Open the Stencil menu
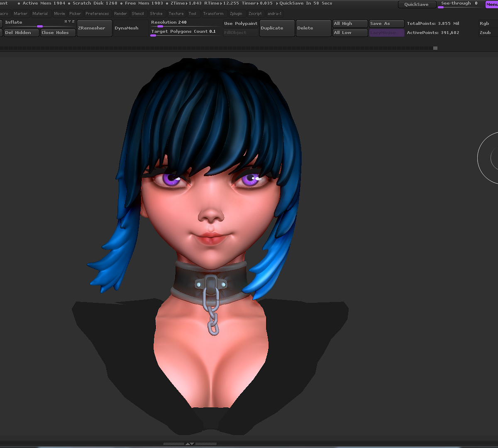 138,14
